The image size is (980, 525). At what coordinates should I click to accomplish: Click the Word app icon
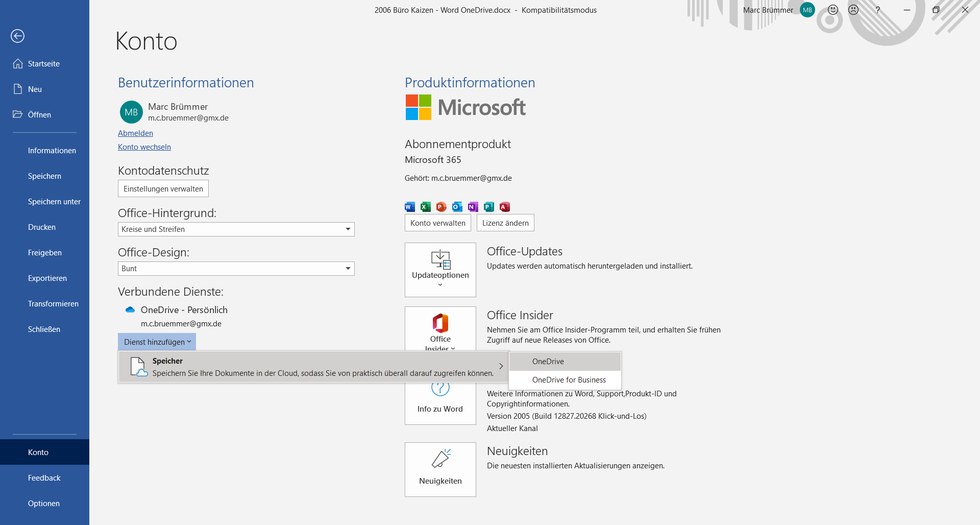410,207
